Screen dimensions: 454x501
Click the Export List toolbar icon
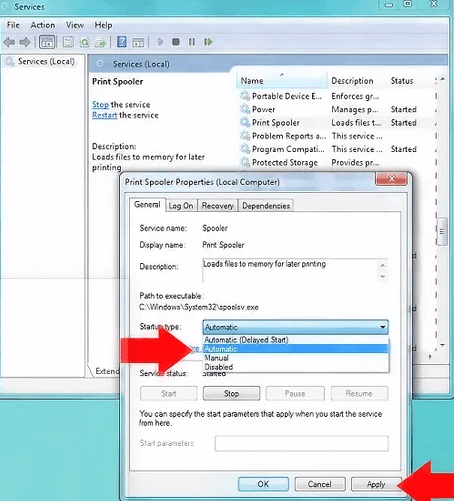pos(100,42)
